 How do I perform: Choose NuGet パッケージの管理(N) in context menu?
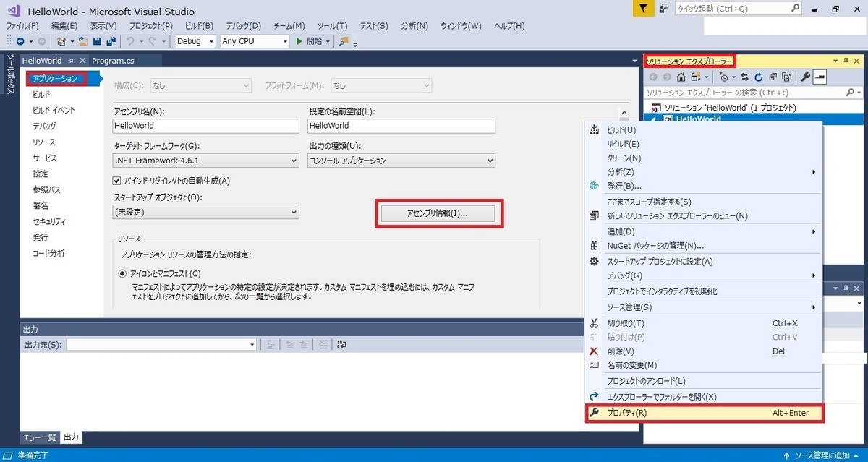click(x=703, y=246)
